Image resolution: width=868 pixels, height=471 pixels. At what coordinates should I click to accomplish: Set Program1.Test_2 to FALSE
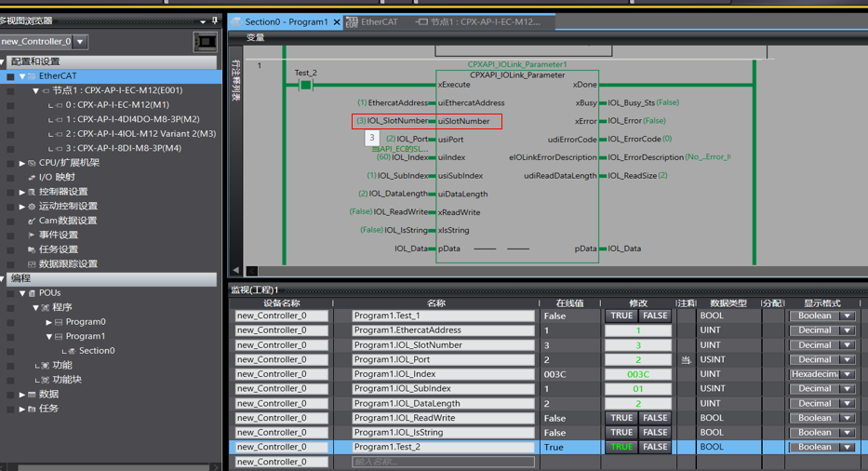coord(655,447)
